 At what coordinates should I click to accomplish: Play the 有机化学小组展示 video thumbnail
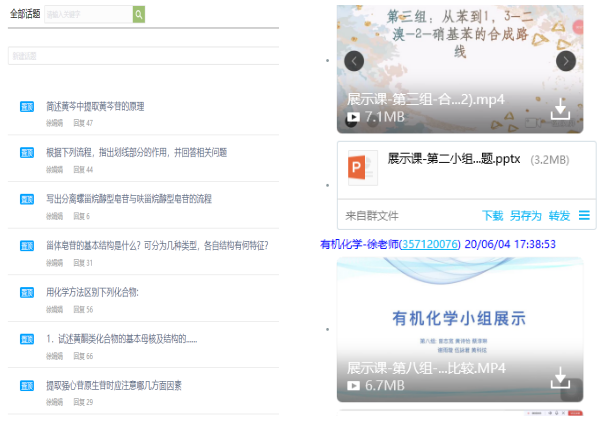pos(459,318)
